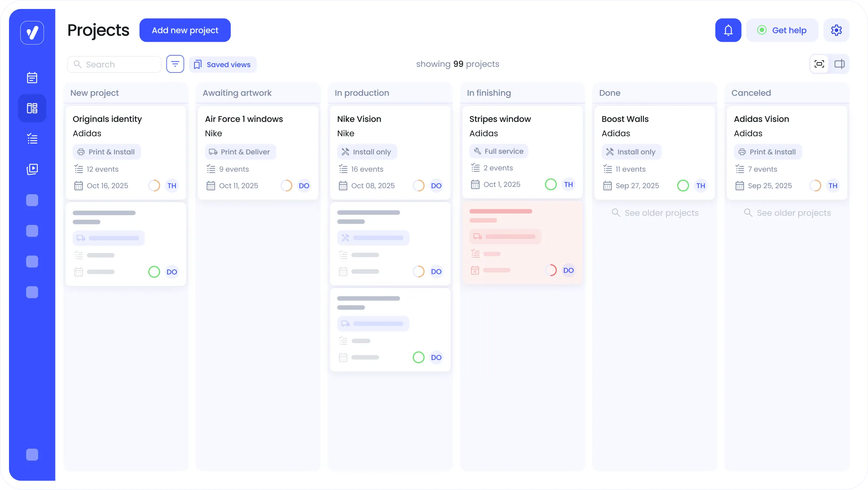868x490 pixels.
Task: Open calendar view in sidebar
Action: tap(32, 77)
